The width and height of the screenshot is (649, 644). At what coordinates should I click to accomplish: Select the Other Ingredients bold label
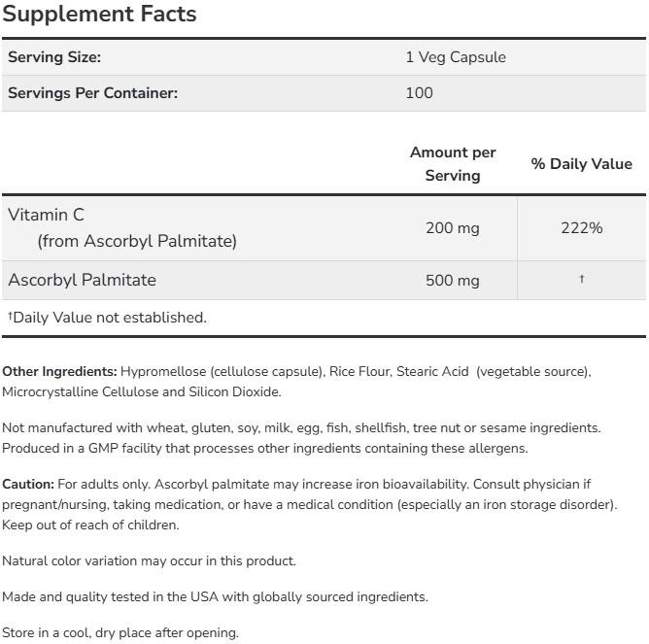pyautogui.click(x=59, y=372)
